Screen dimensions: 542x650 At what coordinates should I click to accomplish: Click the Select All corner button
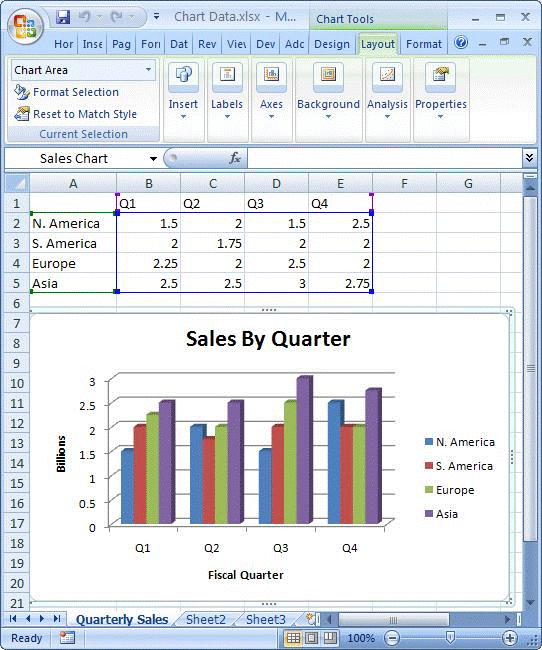tap(17, 183)
